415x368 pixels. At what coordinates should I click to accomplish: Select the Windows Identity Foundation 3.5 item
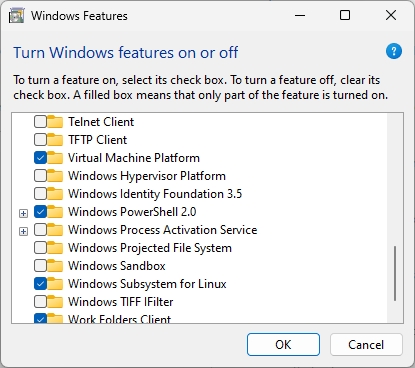(x=155, y=194)
